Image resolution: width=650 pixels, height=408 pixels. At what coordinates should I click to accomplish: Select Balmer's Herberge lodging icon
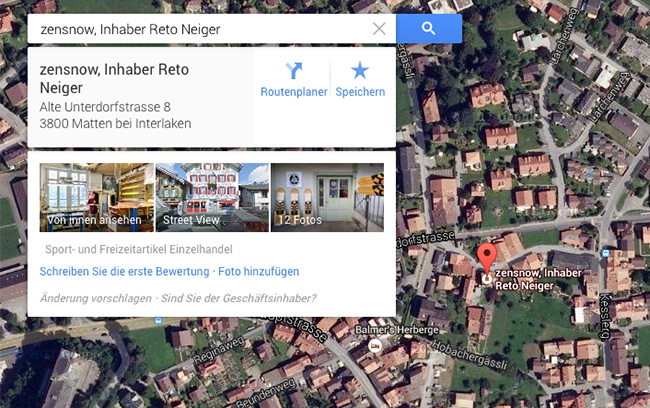click(375, 346)
